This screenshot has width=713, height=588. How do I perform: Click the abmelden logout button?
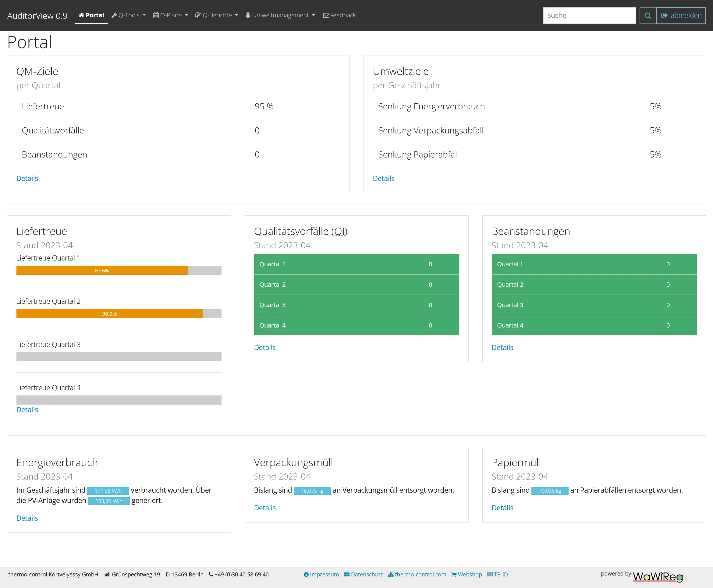tap(681, 16)
